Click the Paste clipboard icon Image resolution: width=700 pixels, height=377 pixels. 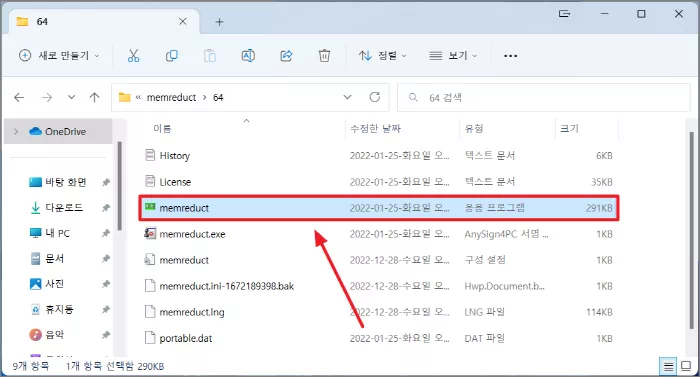(x=210, y=56)
